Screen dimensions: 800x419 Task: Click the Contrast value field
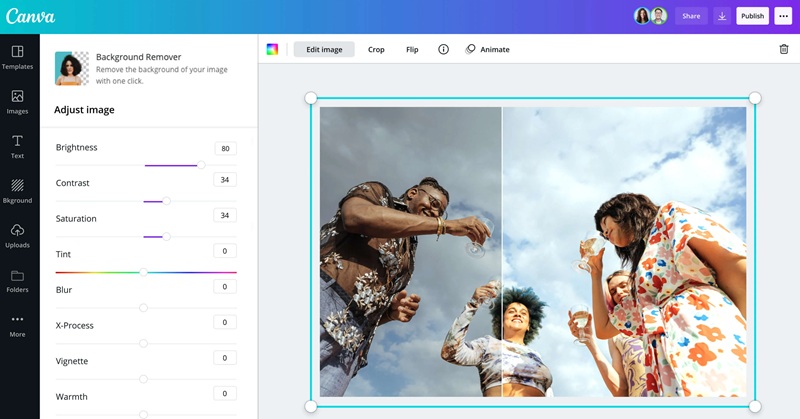coord(224,180)
